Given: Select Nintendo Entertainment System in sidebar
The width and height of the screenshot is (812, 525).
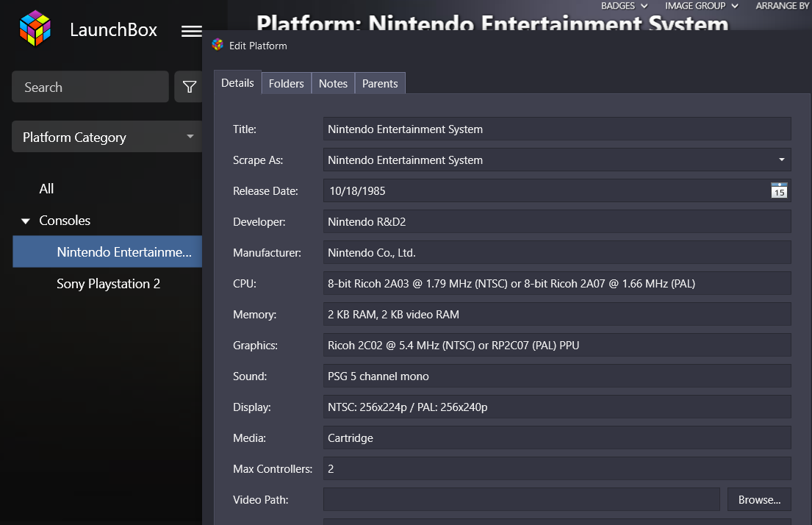Looking at the screenshot, I should pyautogui.click(x=107, y=252).
